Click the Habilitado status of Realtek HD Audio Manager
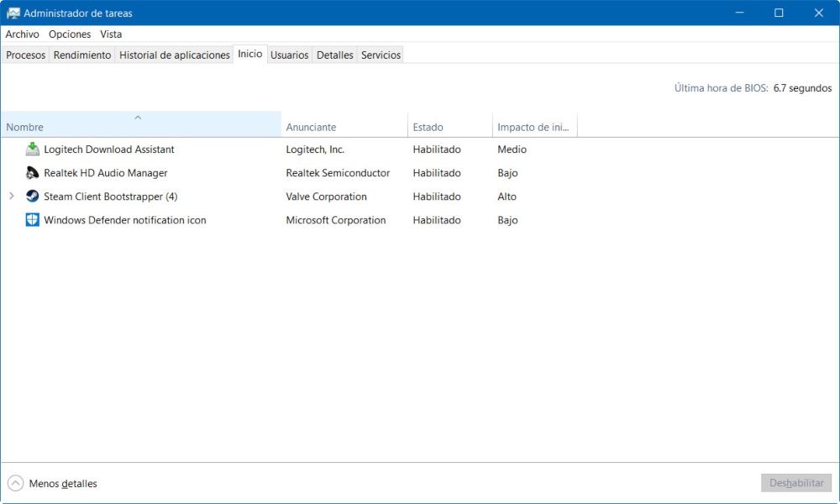The height and width of the screenshot is (504, 840). click(x=437, y=173)
